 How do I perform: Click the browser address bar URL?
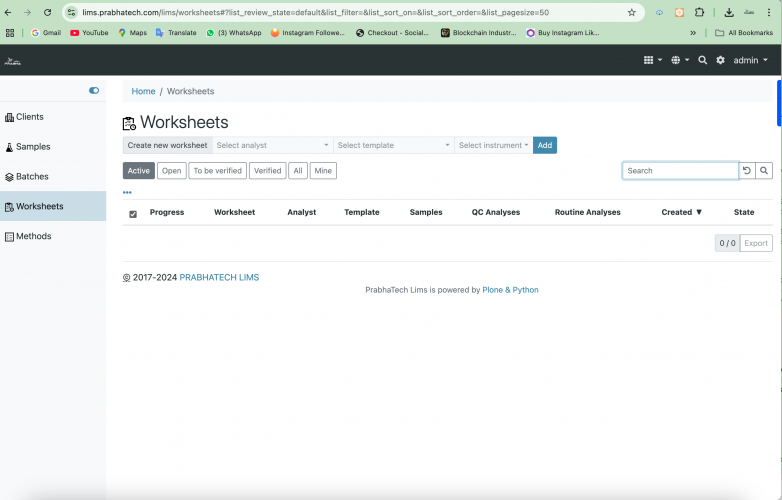315,12
